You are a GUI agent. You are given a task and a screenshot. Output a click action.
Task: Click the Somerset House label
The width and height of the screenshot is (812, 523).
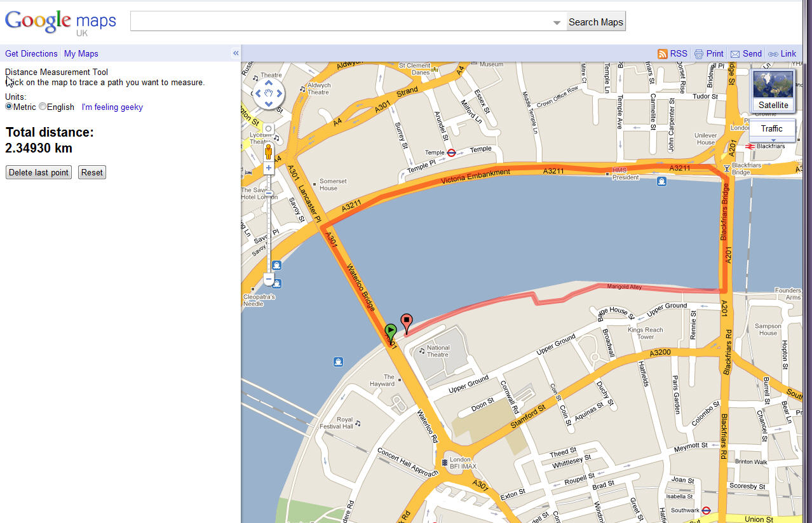pyautogui.click(x=333, y=185)
